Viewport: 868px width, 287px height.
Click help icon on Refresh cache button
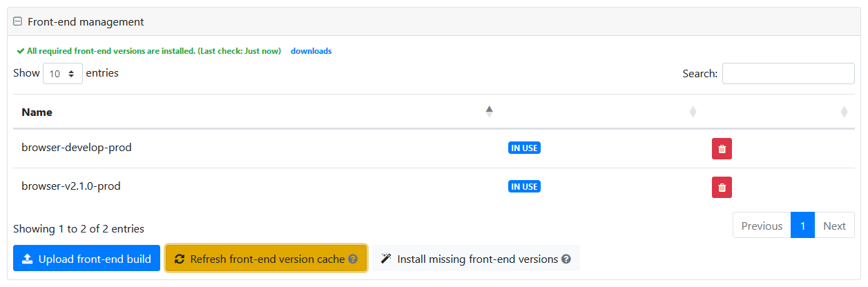click(353, 259)
